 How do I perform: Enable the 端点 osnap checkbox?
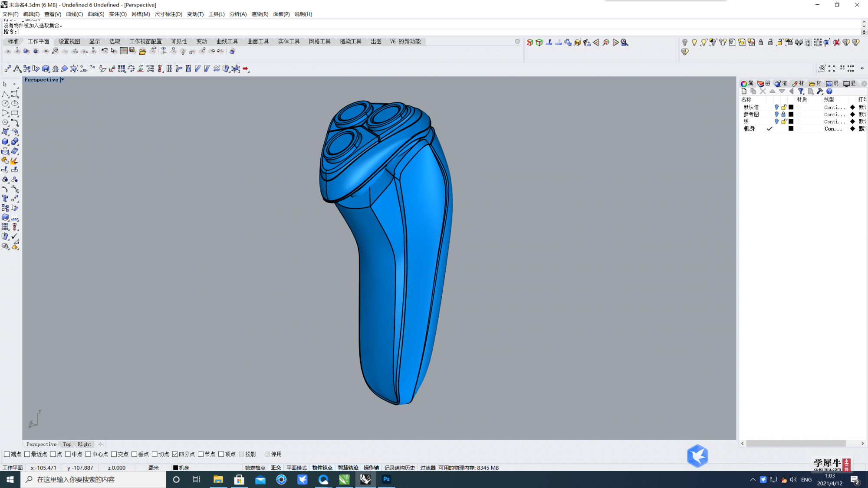pyautogui.click(x=7, y=454)
